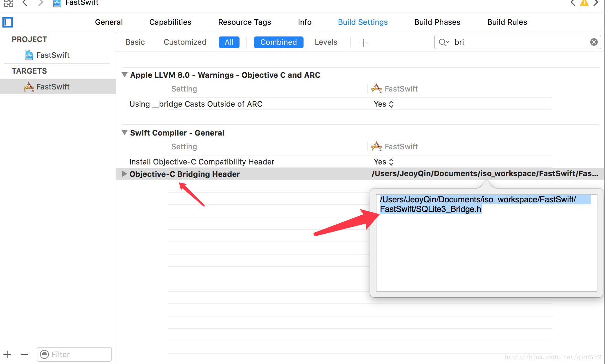
Task: Open the Capabilities tab
Action: [170, 22]
